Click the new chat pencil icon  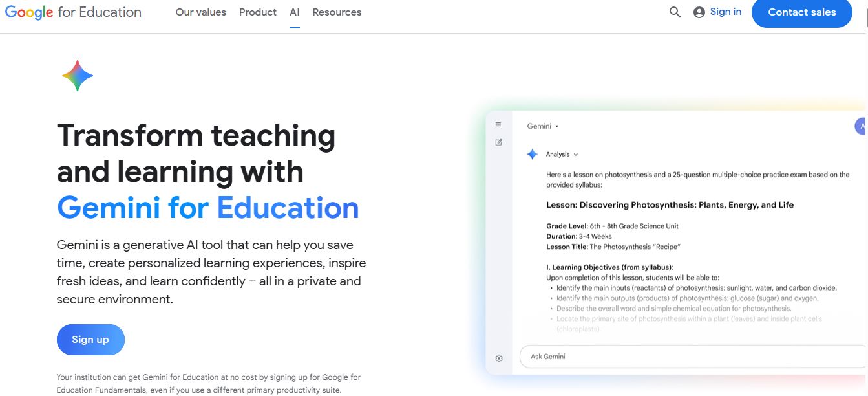498,142
